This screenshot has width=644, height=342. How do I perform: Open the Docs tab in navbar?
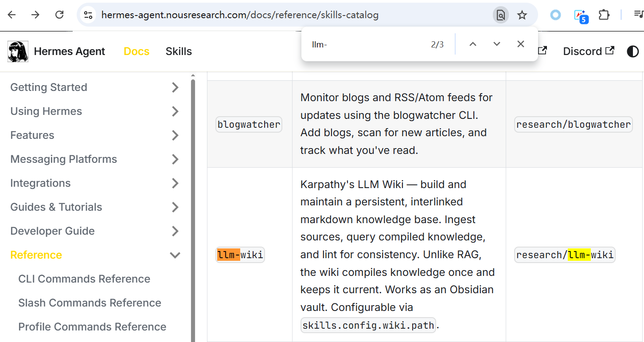pyautogui.click(x=136, y=51)
